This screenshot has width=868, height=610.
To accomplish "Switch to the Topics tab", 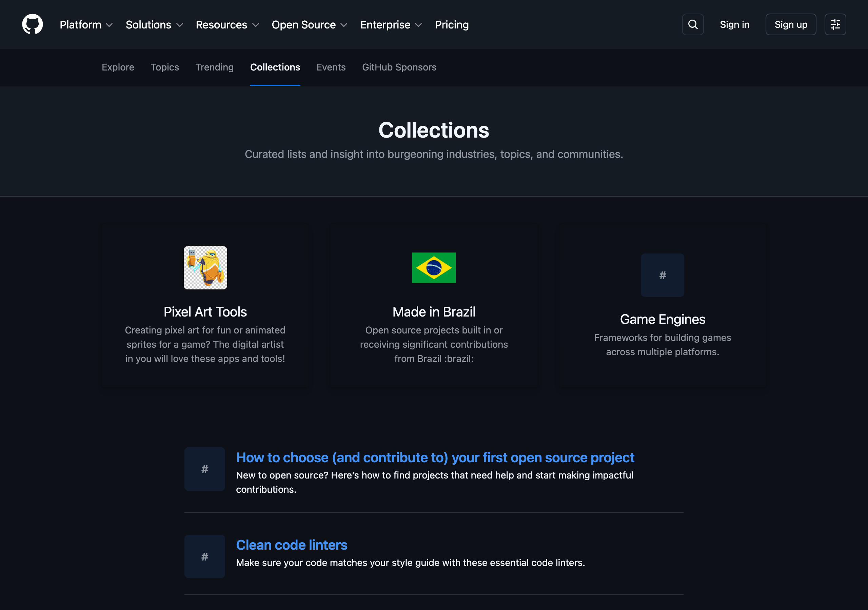I will coord(165,67).
